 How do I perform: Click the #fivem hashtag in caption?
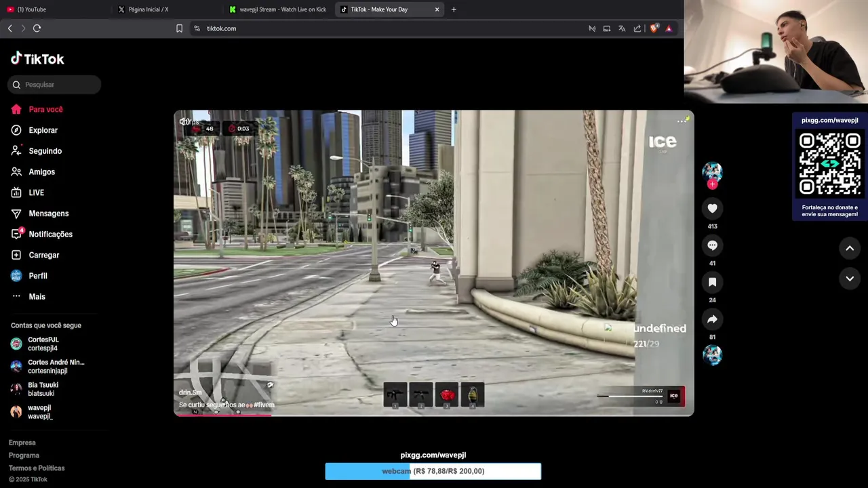click(264, 405)
